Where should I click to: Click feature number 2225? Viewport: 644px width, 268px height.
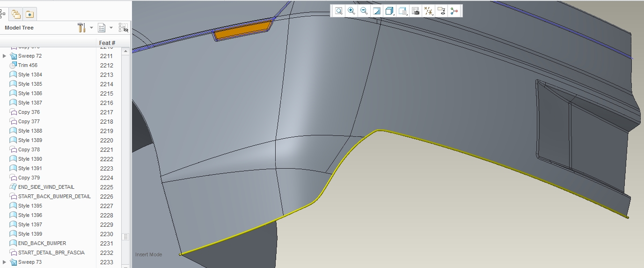(107, 187)
